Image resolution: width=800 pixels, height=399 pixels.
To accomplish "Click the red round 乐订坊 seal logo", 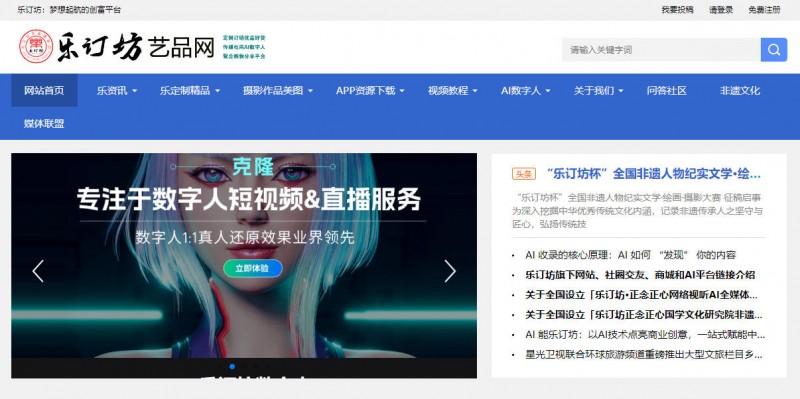I will [36, 46].
